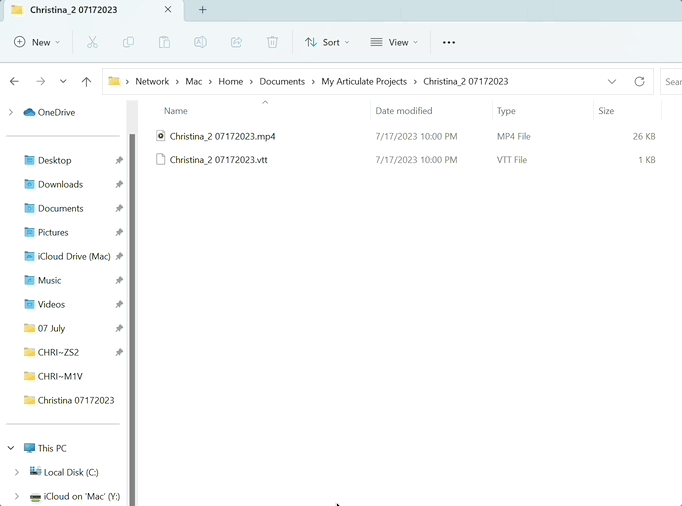Open a new tab with plus button

tap(202, 10)
